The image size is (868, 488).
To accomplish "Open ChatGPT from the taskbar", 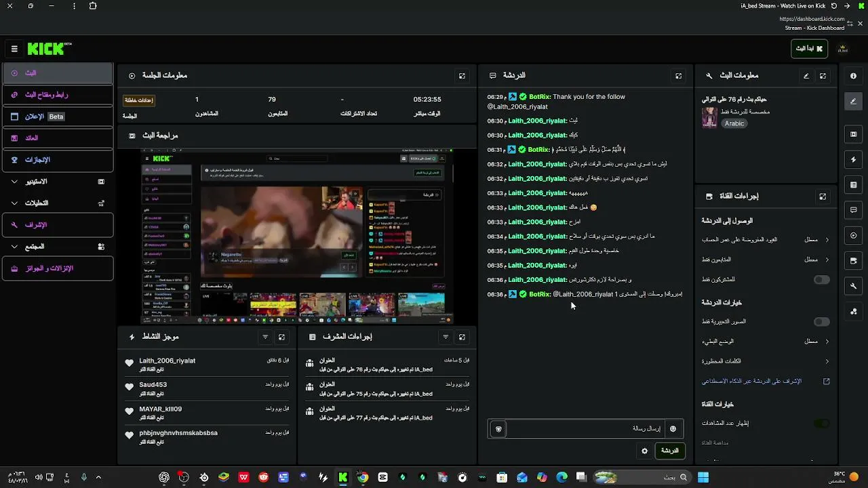I will (164, 477).
